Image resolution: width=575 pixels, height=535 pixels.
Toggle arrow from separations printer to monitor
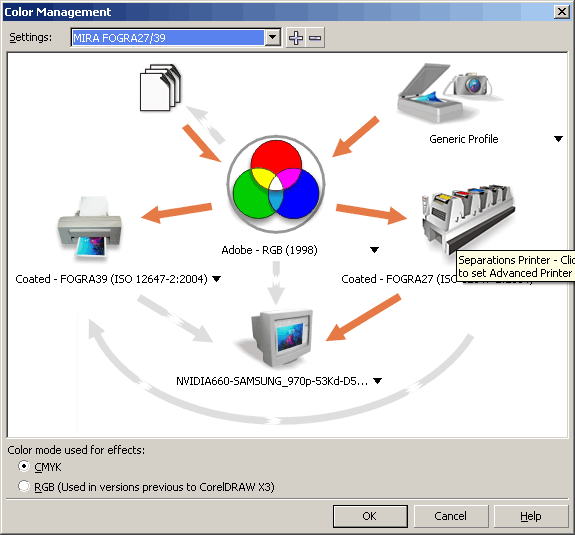pos(363,318)
